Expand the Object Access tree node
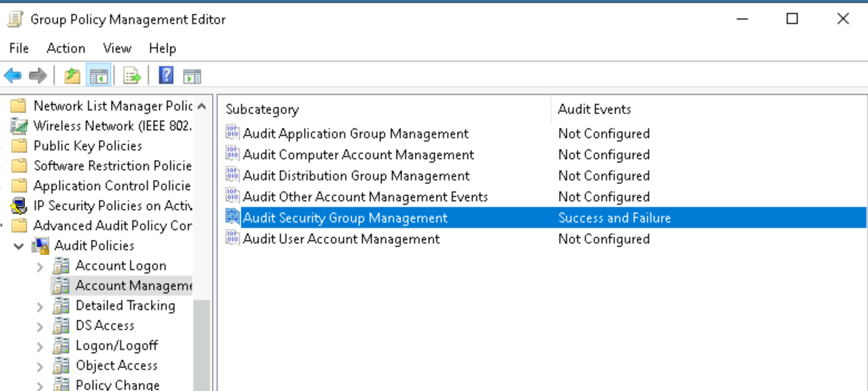 40,366
